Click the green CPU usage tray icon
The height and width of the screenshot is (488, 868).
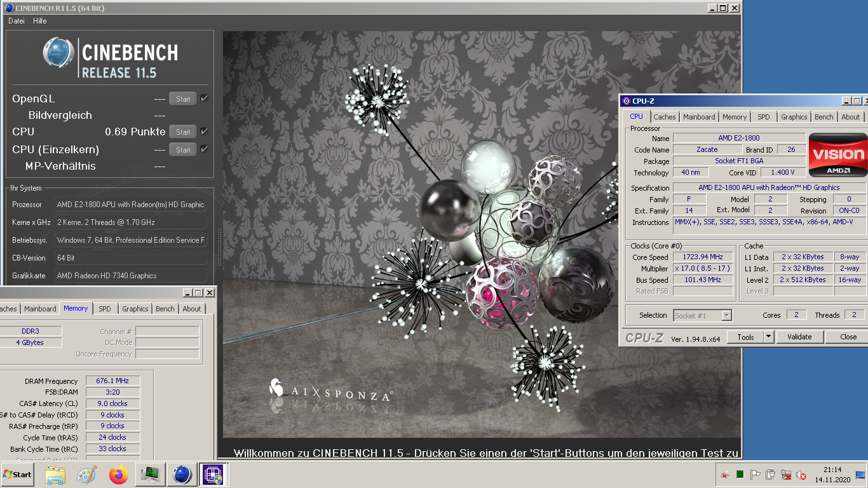pos(740,475)
